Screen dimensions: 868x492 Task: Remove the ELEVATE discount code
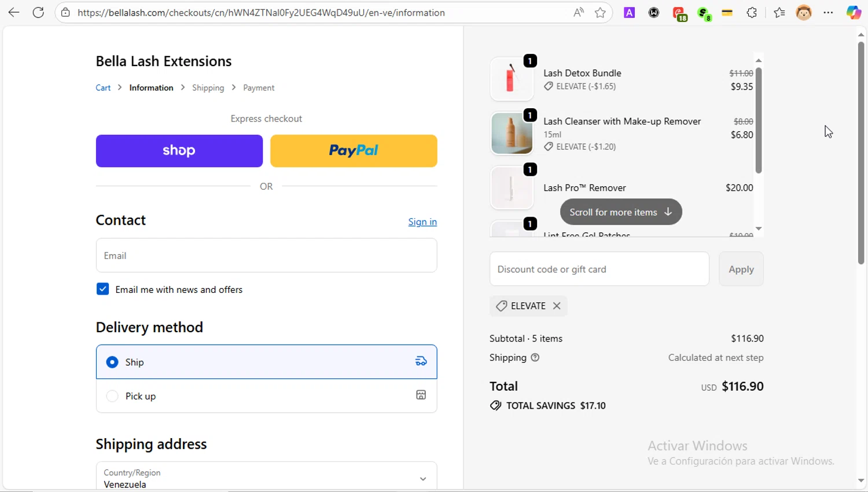click(557, 306)
